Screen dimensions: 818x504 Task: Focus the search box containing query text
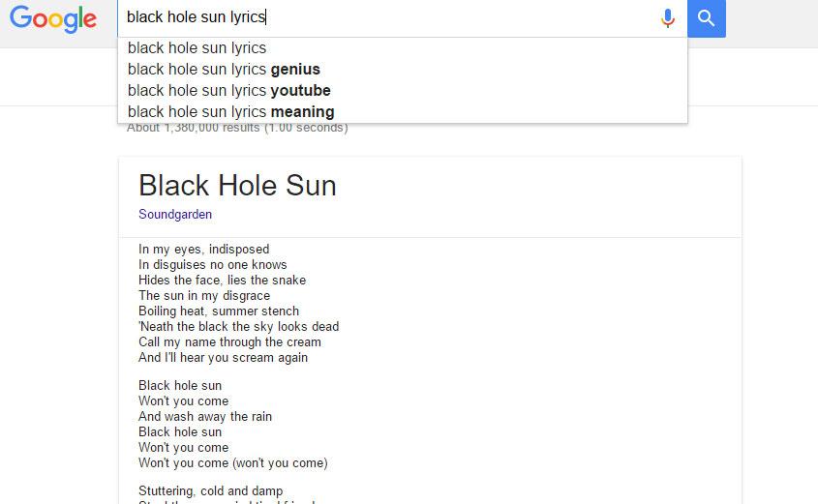pyautogui.click(x=388, y=17)
